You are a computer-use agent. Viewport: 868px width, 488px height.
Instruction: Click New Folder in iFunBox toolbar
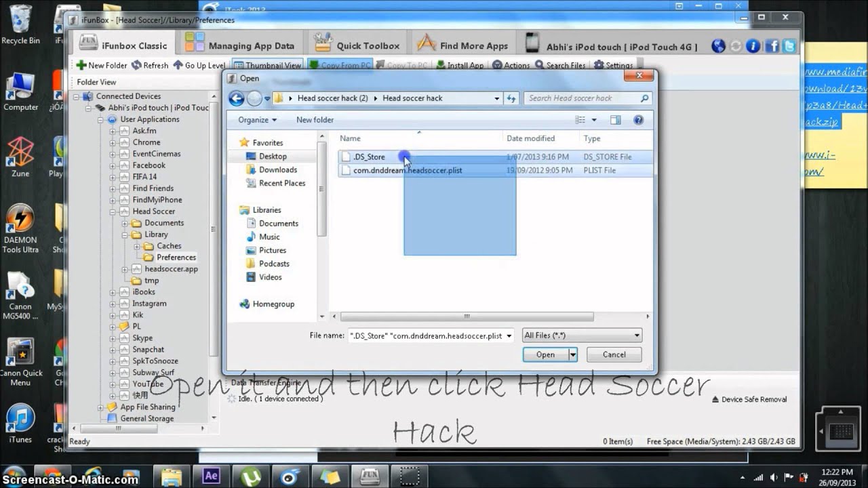pyautogui.click(x=101, y=66)
